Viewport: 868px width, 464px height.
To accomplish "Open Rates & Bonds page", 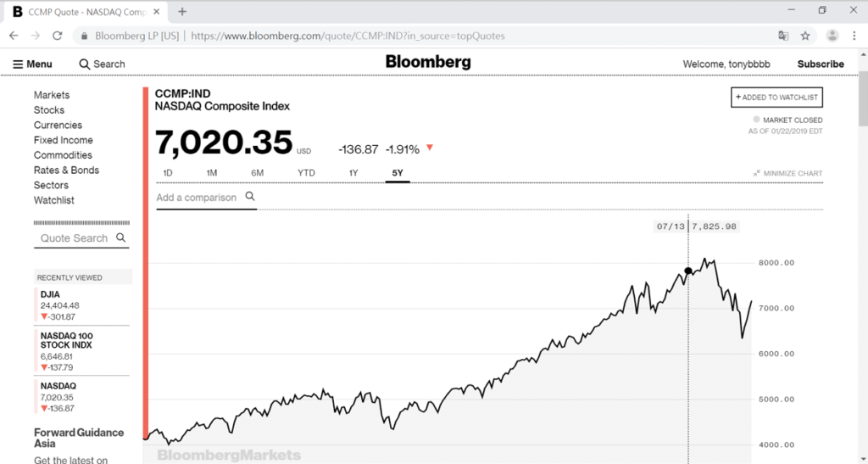I will click(x=66, y=170).
